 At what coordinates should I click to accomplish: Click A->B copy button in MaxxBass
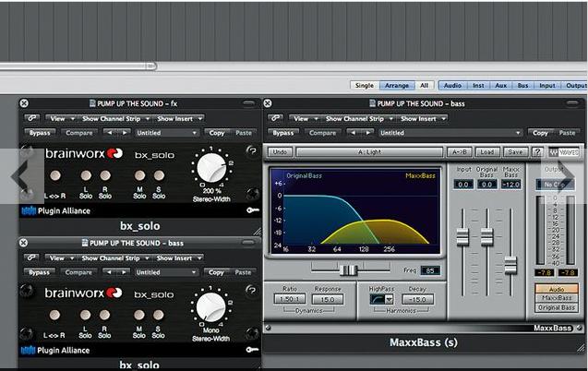(x=460, y=151)
